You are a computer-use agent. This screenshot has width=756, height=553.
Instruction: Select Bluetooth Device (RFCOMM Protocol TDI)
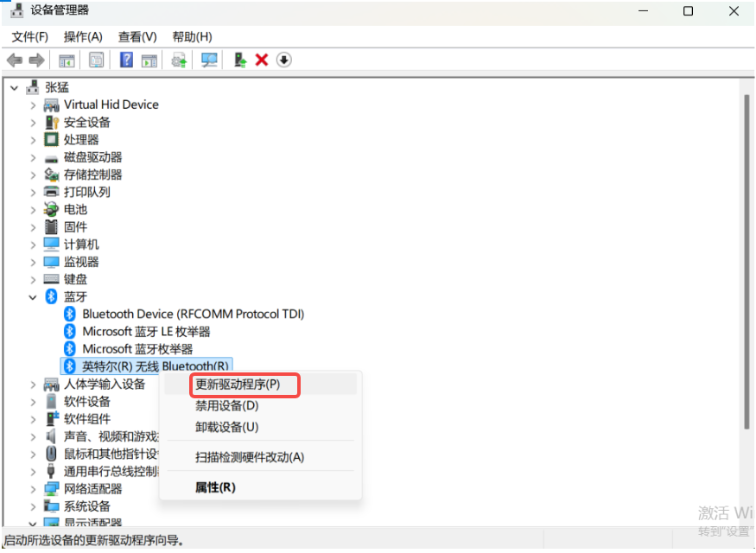193,314
